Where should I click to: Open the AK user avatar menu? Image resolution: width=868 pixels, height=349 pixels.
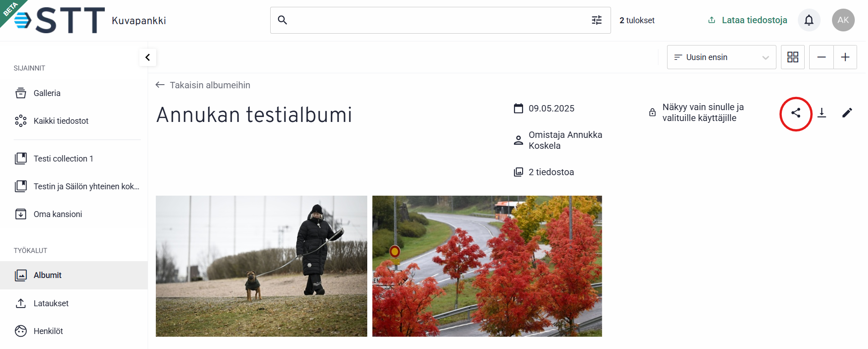(843, 20)
